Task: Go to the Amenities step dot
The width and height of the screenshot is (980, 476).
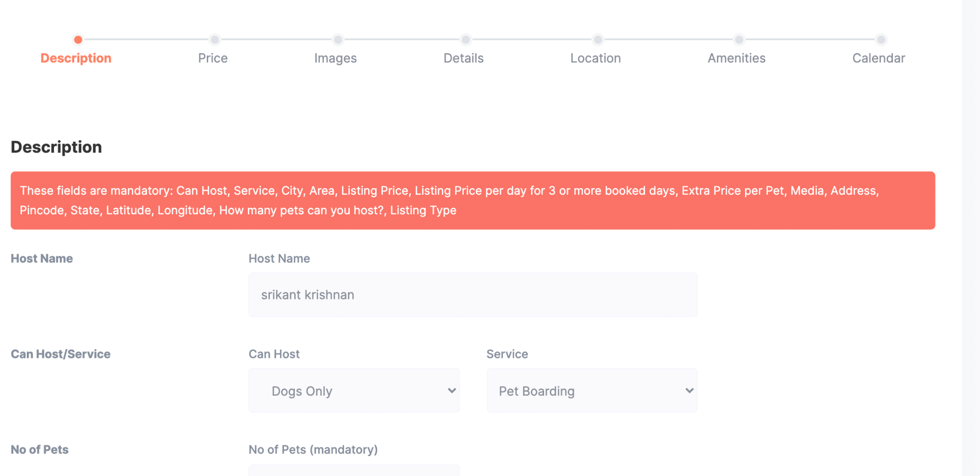Action: click(739, 39)
